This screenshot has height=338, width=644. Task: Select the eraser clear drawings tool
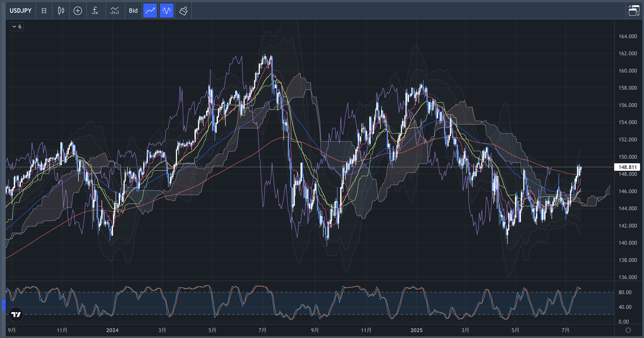[183, 11]
